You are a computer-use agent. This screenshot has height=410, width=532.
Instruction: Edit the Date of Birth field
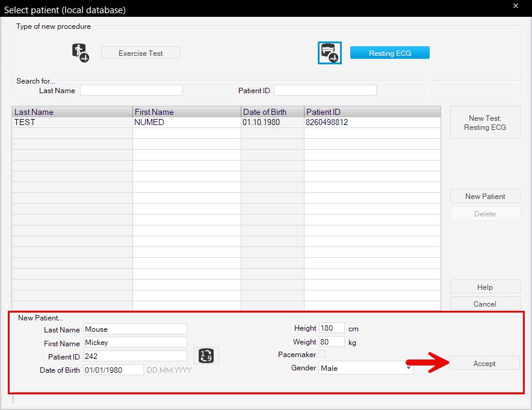click(x=113, y=370)
